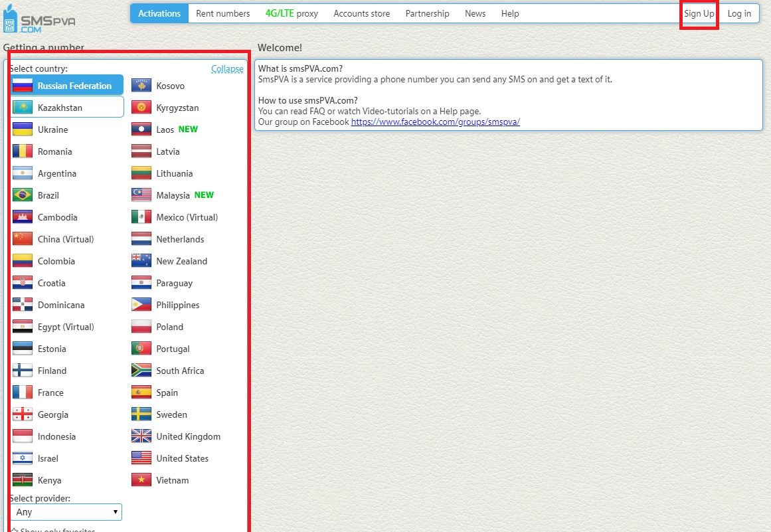
Task: Click the Romania flag icon
Action: 23,151
